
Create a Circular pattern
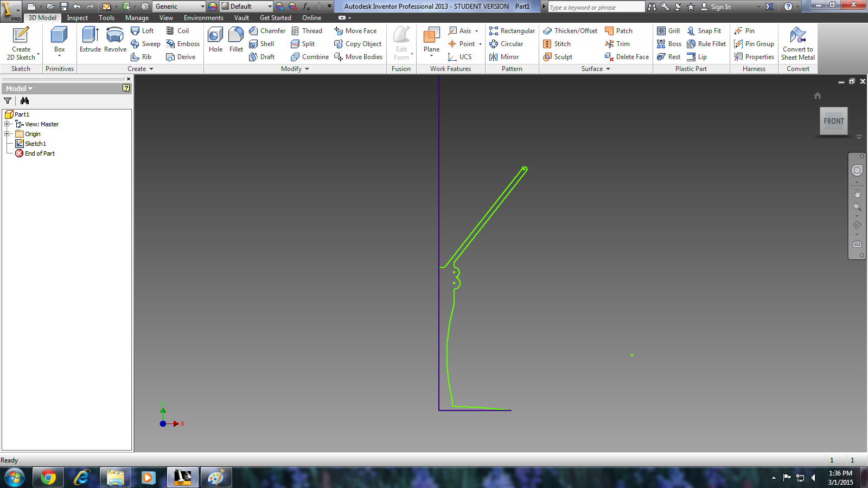click(x=506, y=44)
